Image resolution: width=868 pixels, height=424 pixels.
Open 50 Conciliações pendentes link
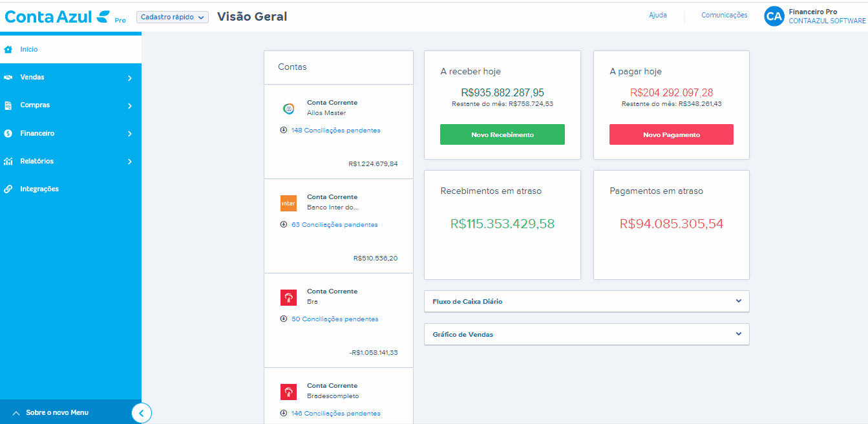335,319
